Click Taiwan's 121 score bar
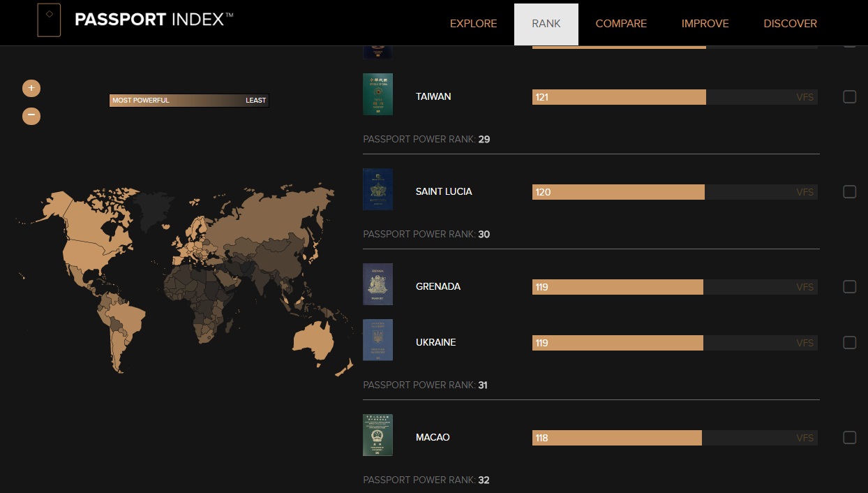Viewport: 868px width, 493px height. (x=619, y=97)
